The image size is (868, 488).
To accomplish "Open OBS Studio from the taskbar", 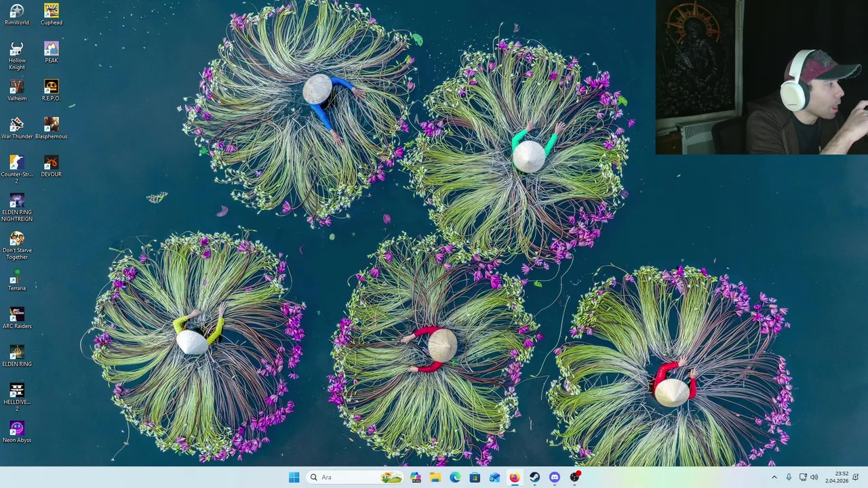I will [574, 477].
